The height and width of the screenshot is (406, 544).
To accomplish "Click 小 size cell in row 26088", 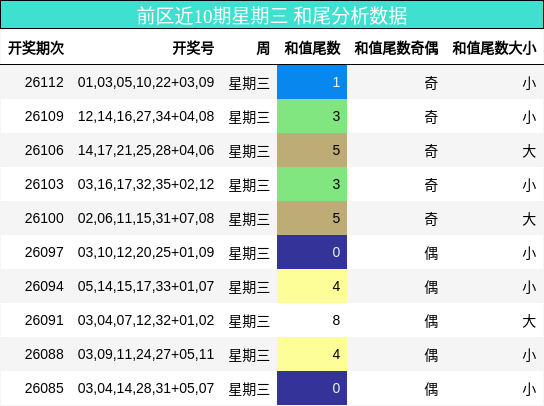I will pyautogui.click(x=529, y=355).
